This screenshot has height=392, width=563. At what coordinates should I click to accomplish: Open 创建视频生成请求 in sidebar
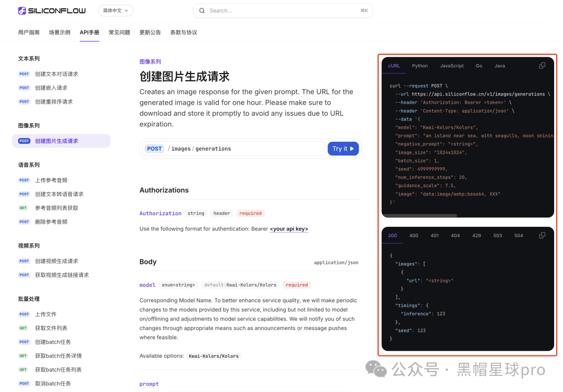tap(56, 261)
